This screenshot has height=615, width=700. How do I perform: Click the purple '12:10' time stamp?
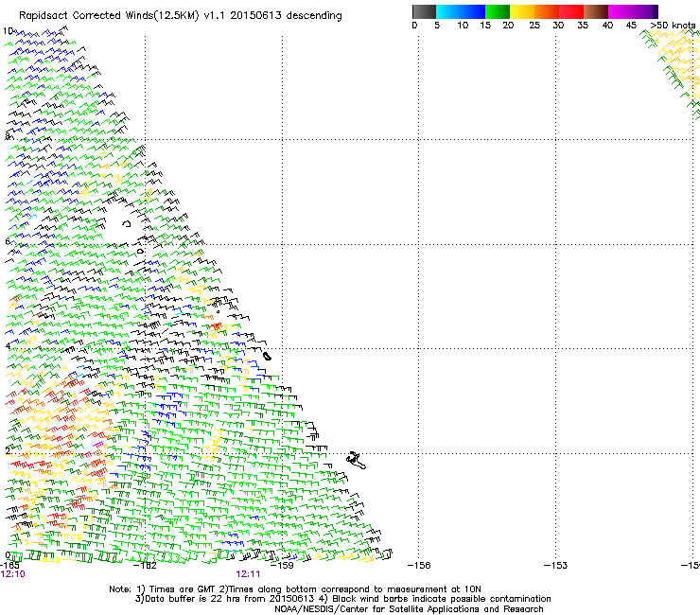[x=13, y=574]
